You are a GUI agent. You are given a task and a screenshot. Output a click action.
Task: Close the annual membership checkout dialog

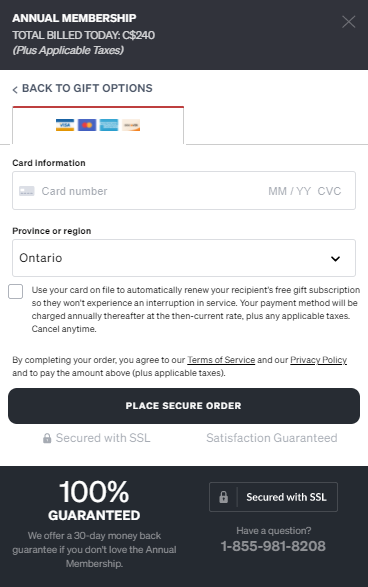[x=349, y=22]
